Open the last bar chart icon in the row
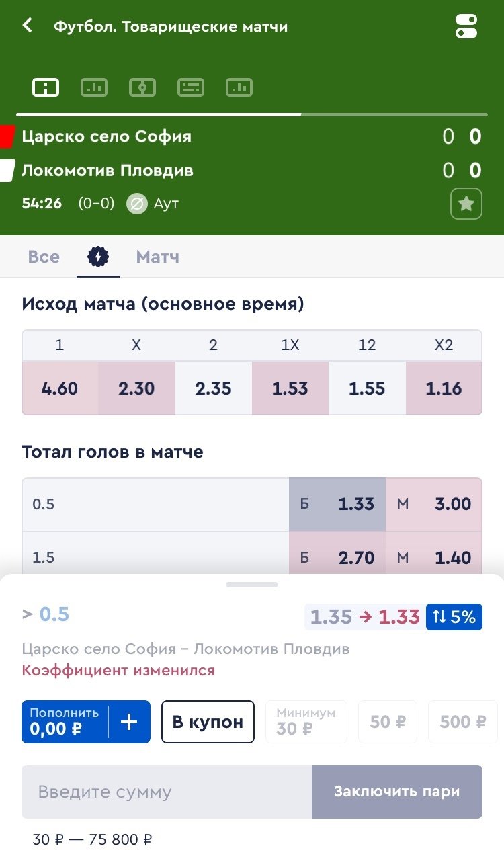The width and height of the screenshot is (504, 867). tap(239, 87)
